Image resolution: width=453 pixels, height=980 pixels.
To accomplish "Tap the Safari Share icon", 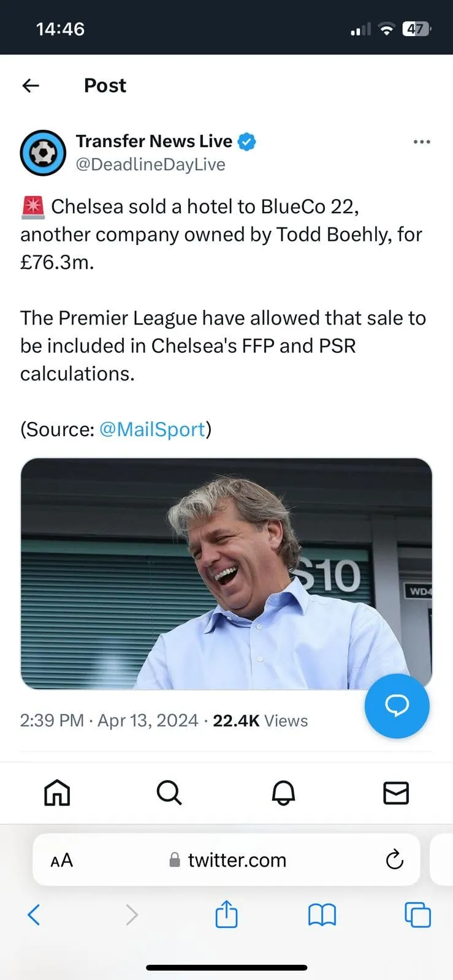I will (226, 914).
